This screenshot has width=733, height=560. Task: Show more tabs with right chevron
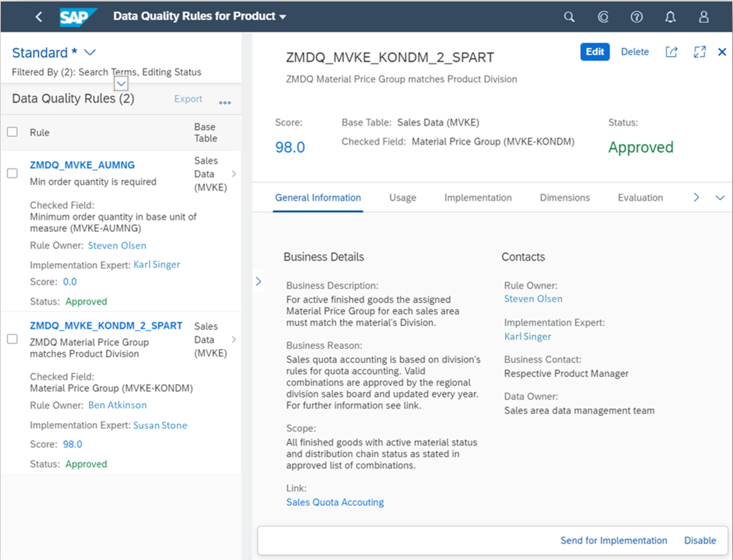pos(696,198)
